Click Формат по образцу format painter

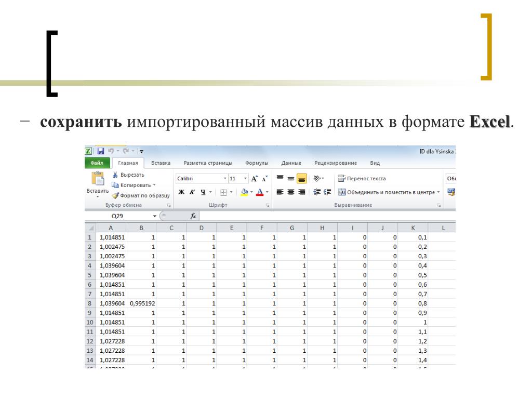tap(141, 195)
